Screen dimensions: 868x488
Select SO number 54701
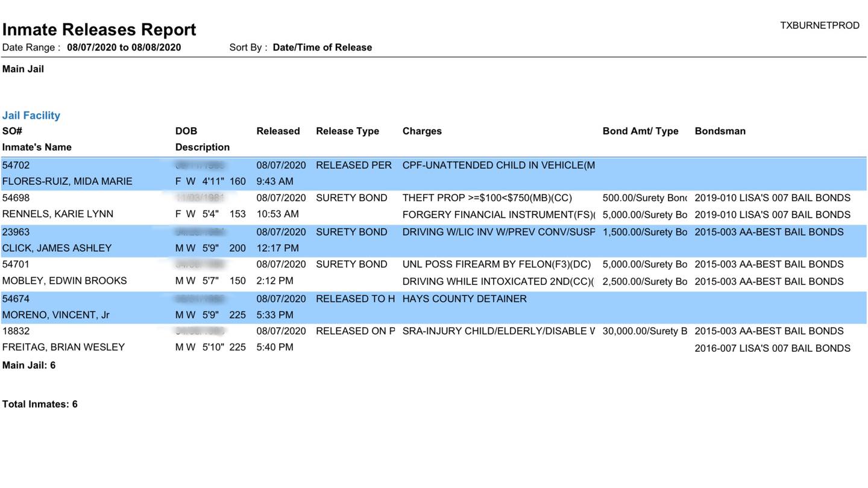(x=16, y=264)
